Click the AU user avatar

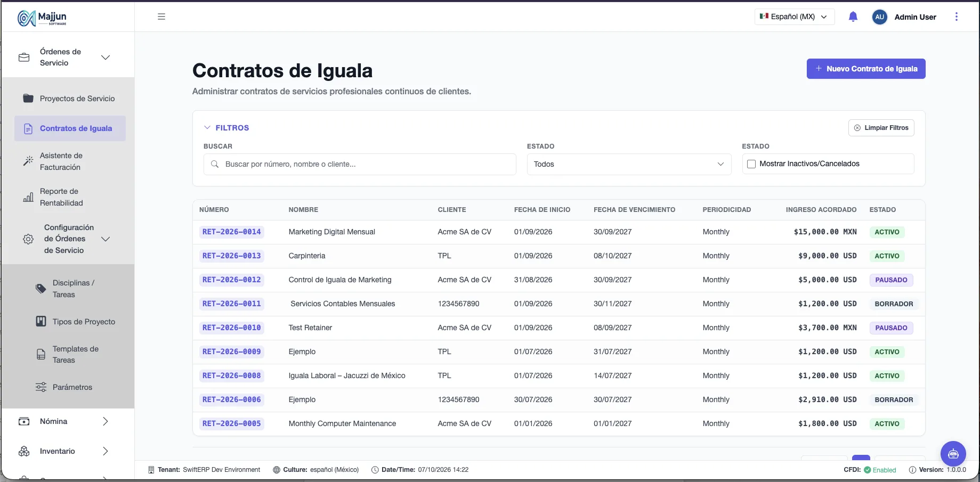(x=879, y=17)
